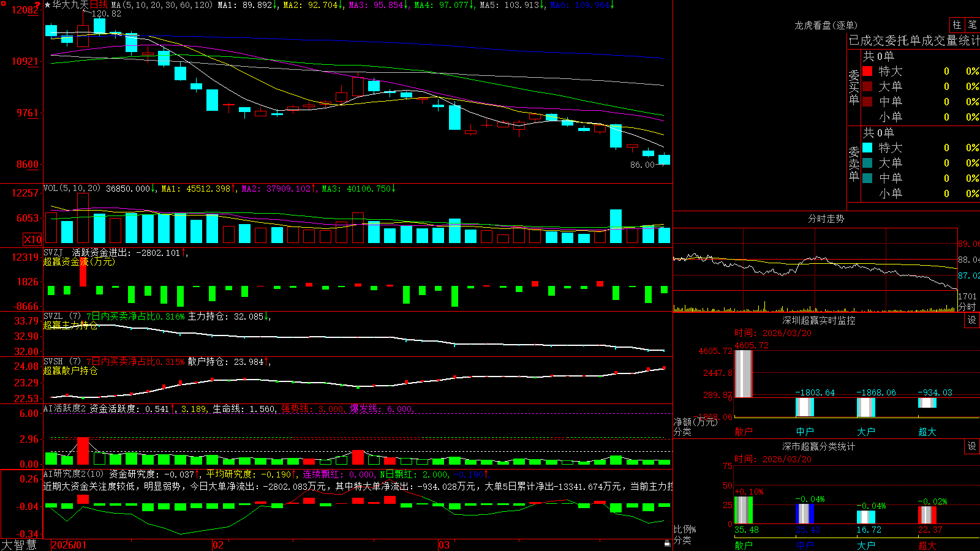Click the 中户 bar showing -1803.64

805,407
